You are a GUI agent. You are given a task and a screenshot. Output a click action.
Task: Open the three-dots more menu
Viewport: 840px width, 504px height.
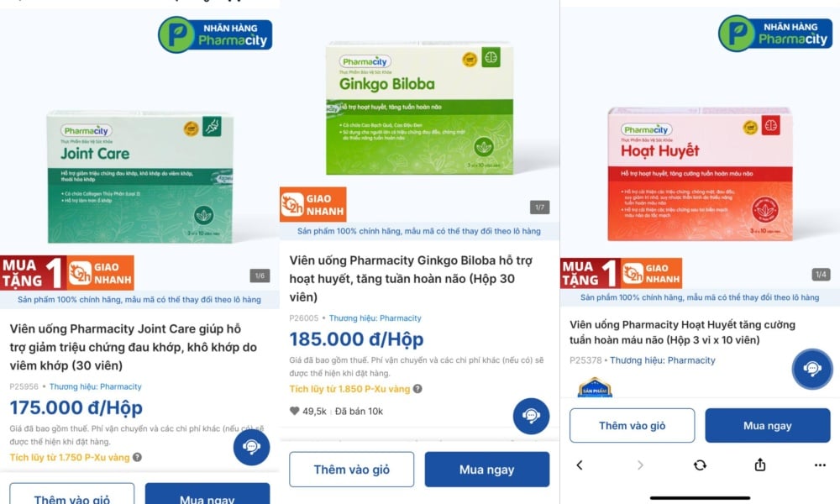tap(820, 465)
